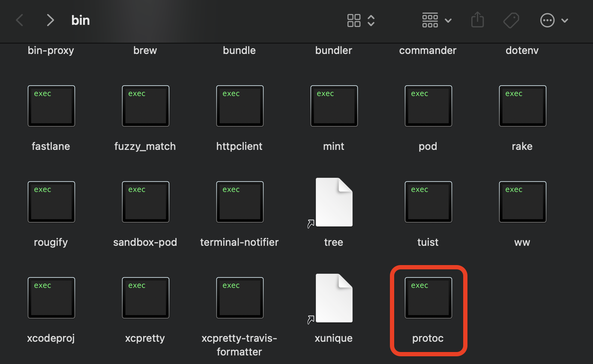
Task: Expand the chevron next to the ellipsis
Action: [565, 21]
